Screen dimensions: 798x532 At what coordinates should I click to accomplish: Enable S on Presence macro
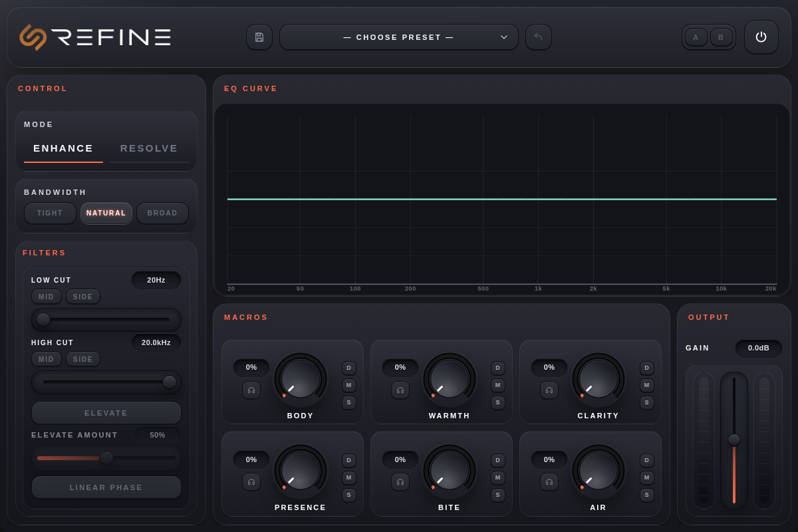(x=349, y=495)
